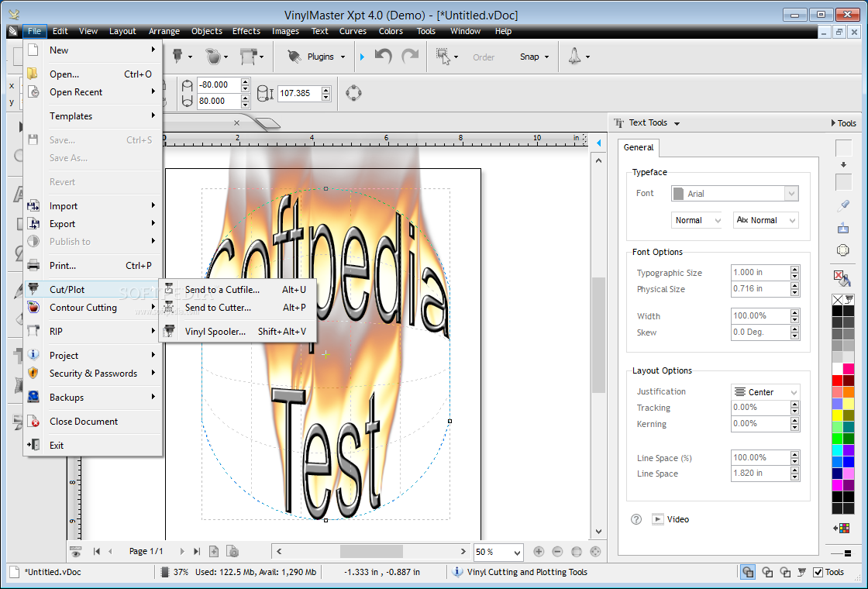This screenshot has width=868, height=589.
Task: Expand the Tools arrow in panel header
Action: (x=833, y=123)
